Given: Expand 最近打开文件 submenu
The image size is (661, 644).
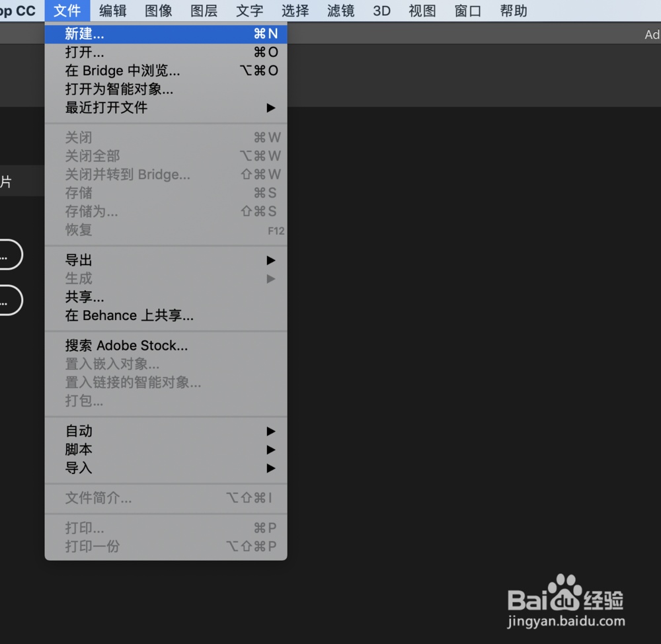Looking at the screenshot, I should (x=166, y=108).
